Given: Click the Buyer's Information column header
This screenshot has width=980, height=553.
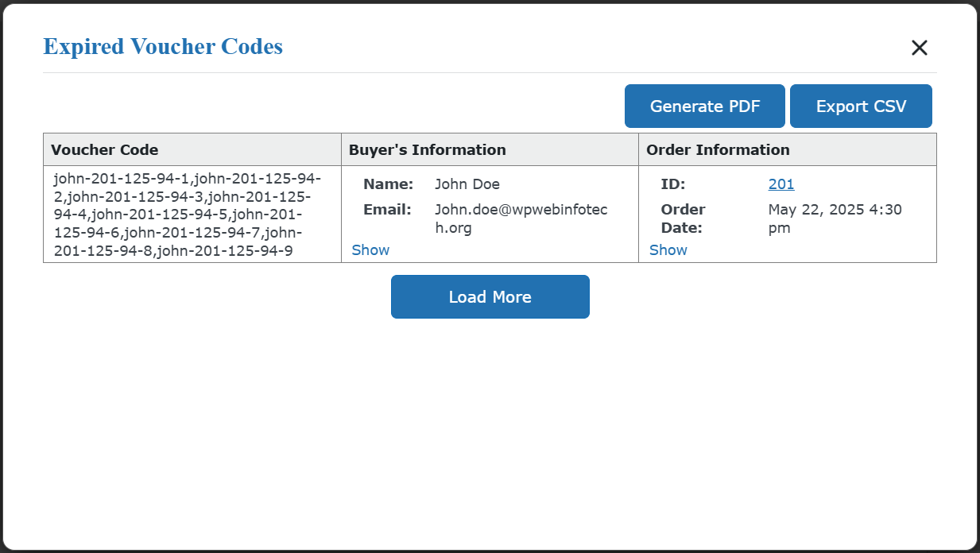Looking at the screenshot, I should coord(427,150).
